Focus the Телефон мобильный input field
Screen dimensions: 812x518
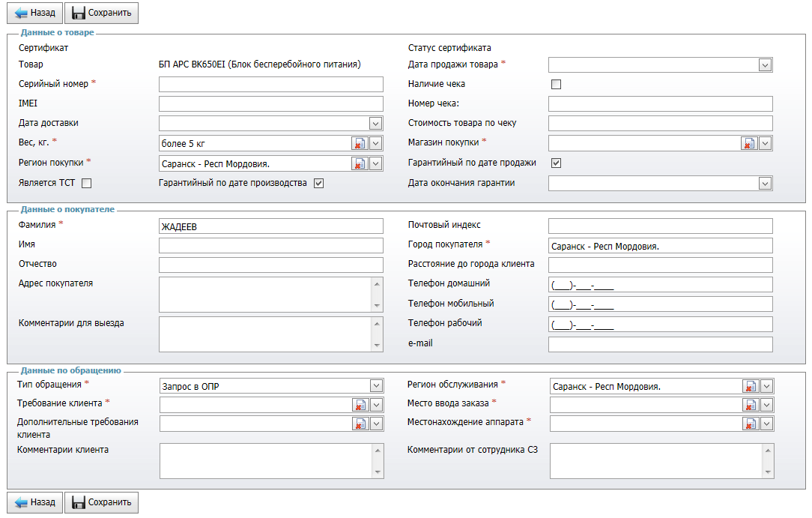coord(660,304)
